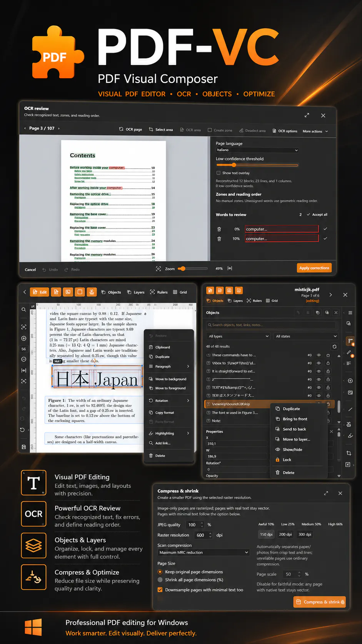The width and height of the screenshot is (362, 644).
Task: Open OCR options in OCR review
Action: pos(285,131)
